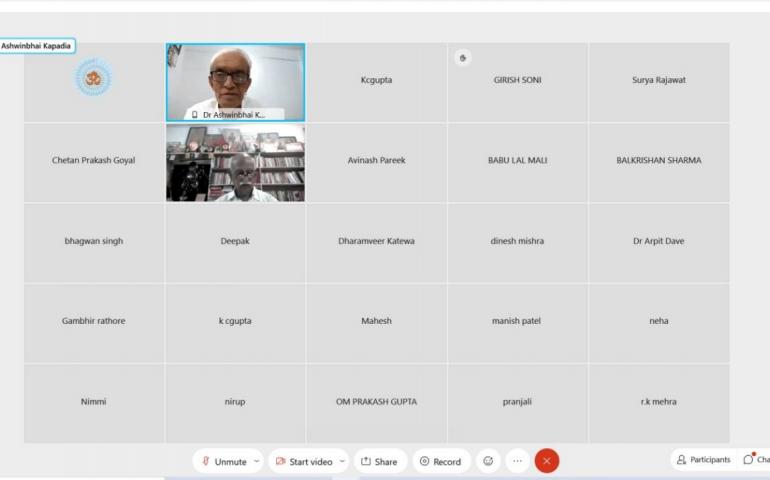Select the bhagwan singh tile
The width and height of the screenshot is (770, 480).
(x=94, y=243)
